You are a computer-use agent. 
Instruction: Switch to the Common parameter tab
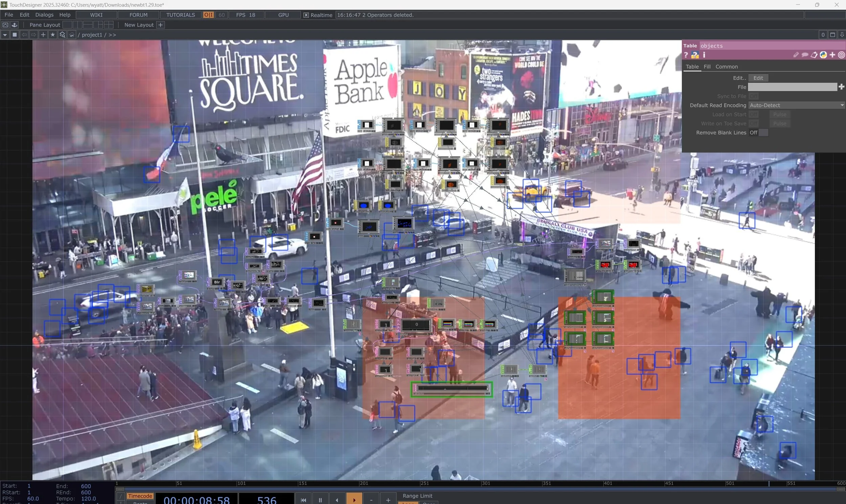point(727,67)
